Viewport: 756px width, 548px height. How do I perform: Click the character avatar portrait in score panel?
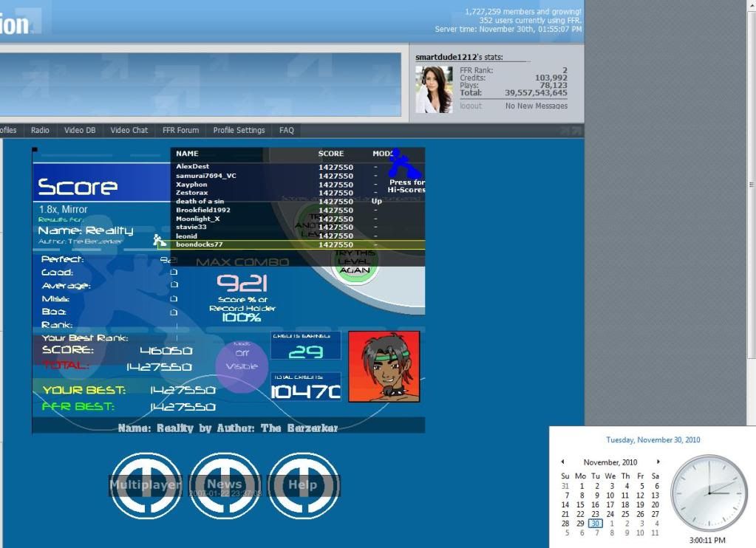(x=384, y=366)
